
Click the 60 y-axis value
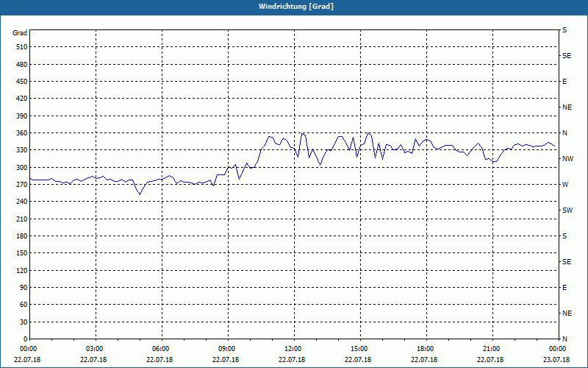click(x=24, y=305)
